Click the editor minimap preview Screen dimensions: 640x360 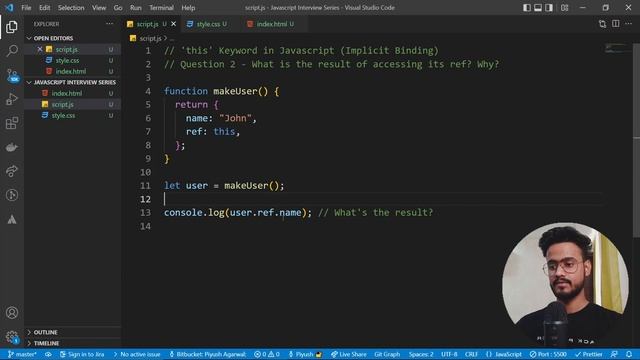tap(617, 48)
